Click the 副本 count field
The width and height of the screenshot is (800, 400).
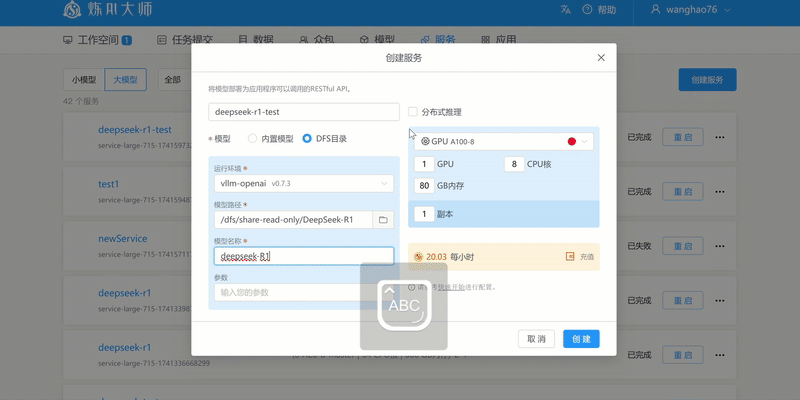(x=424, y=214)
